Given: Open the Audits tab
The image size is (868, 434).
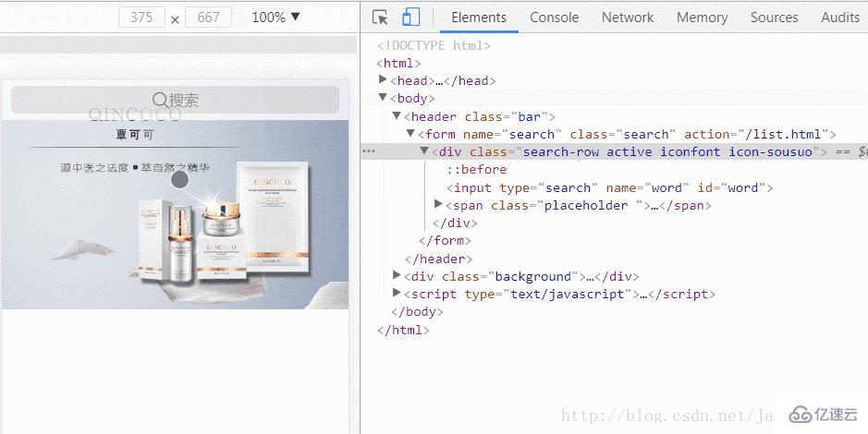Looking at the screenshot, I should [840, 18].
